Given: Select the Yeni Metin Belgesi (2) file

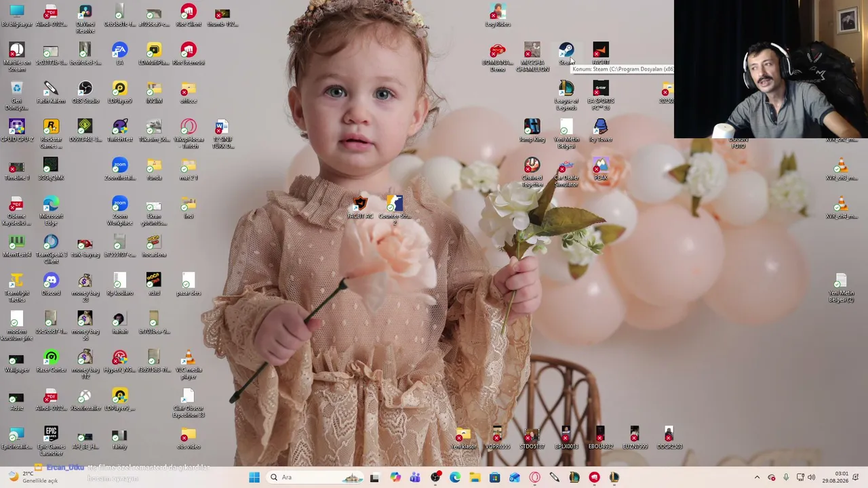Looking at the screenshot, I should click(841, 289).
